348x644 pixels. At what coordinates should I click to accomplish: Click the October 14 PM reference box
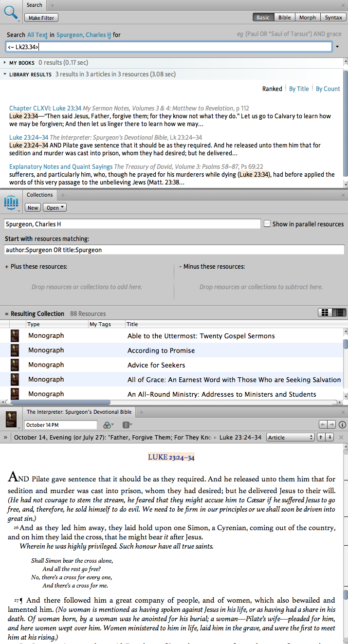(x=62, y=425)
